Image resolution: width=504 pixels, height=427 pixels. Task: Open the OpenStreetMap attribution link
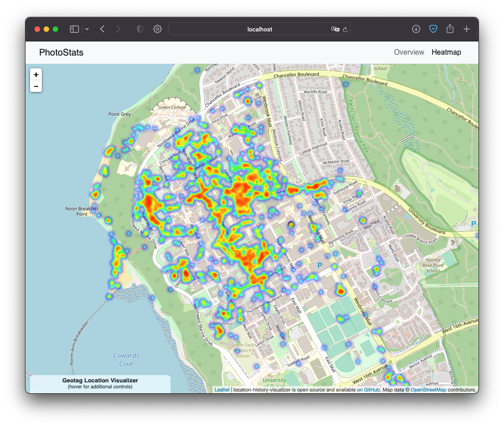(428, 390)
